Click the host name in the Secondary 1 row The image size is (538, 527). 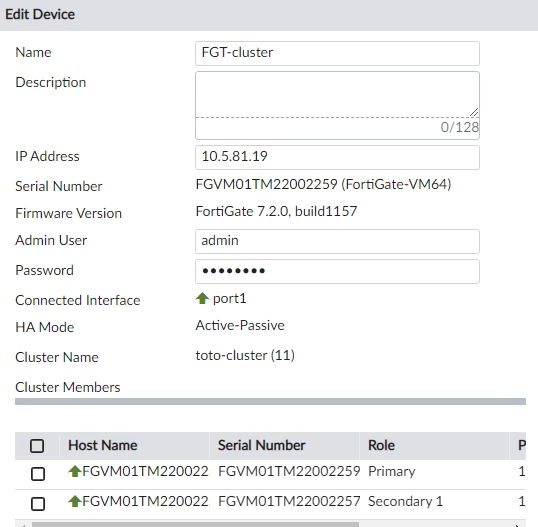coord(145,501)
